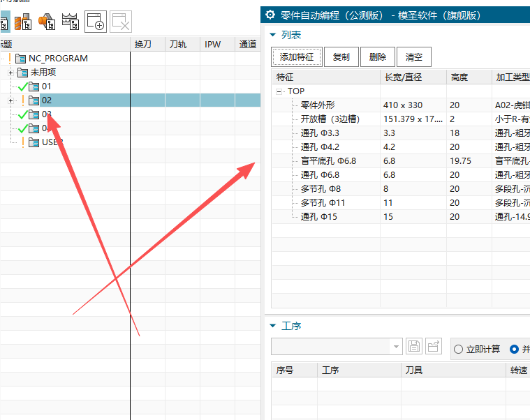The image size is (530, 420).
Task: Select the NC_PROGRAM tree item
Action: (58, 59)
